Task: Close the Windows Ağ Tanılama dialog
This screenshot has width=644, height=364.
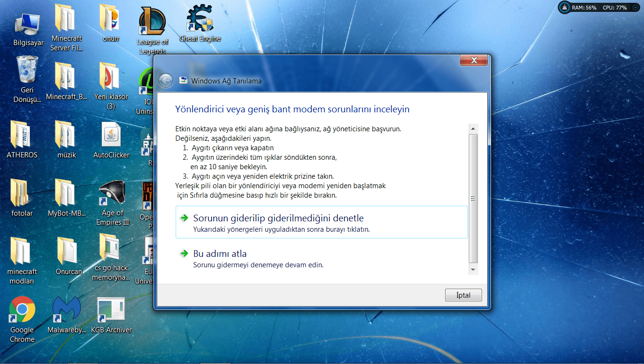Action: coord(474,60)
